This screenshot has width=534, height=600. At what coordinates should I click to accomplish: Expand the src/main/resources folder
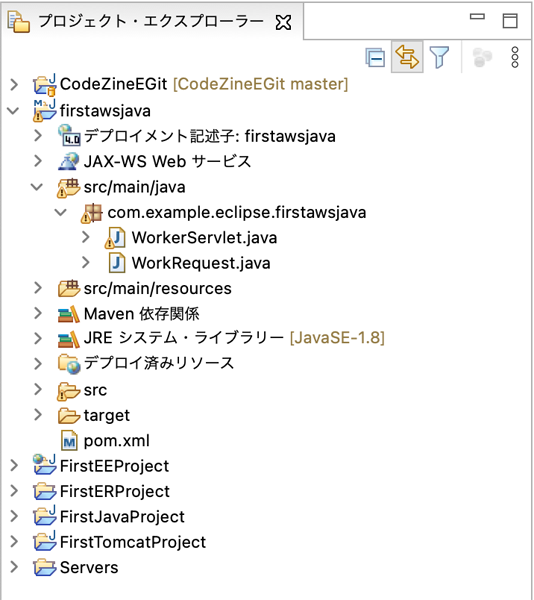click(x=37, y=288)
